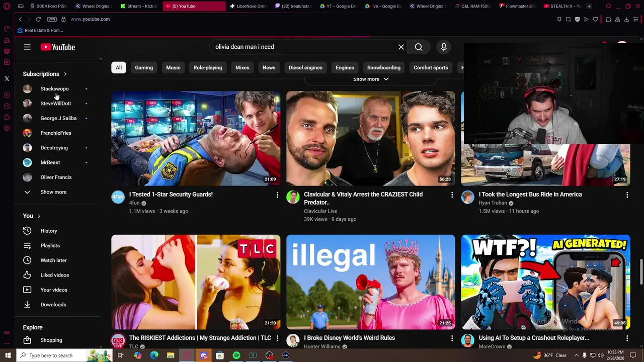644x362 pixels.
Task: Switch to the 2004 Ford F150 tab
Action: pos(49,6)
